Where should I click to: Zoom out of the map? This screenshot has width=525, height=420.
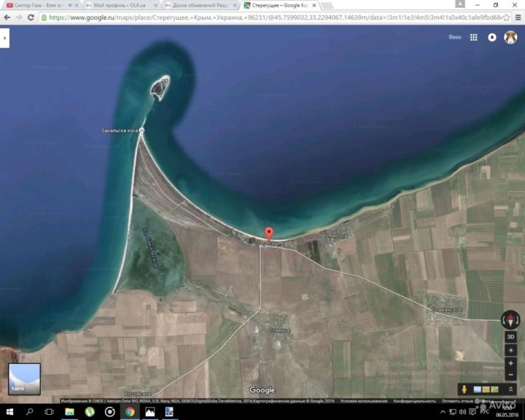pos(510,375)
